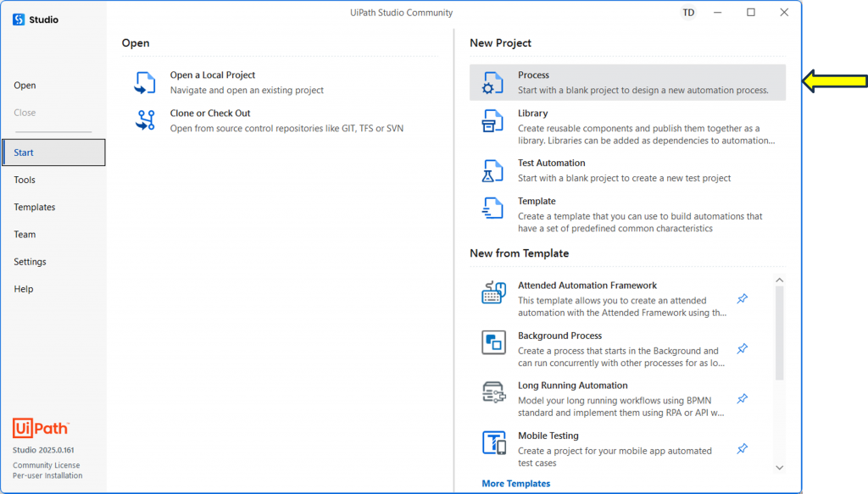Pin the Background Process template
The width and height of the screenshot is (868, 494).
[743, 348]
